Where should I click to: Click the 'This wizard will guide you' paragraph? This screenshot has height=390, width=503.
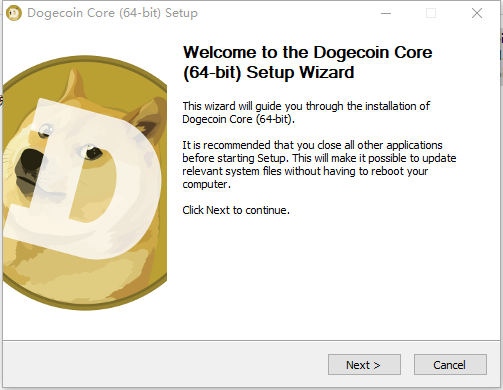(x=306, y=112)
